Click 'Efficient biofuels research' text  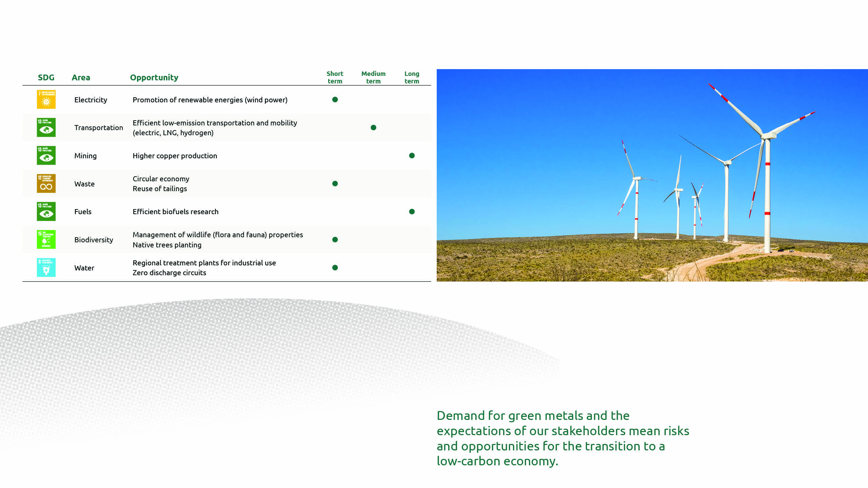(175, 212)
